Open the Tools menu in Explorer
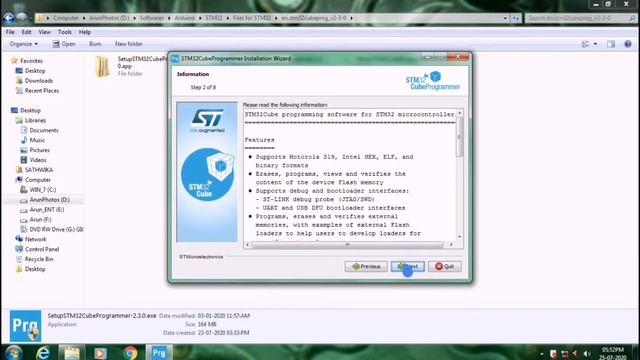 coord(64,32)
